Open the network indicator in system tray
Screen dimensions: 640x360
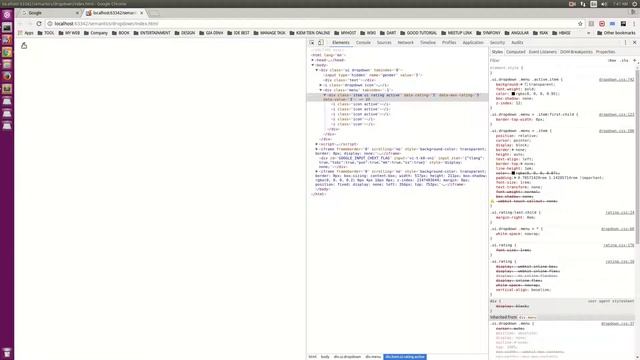coord(583,4)
